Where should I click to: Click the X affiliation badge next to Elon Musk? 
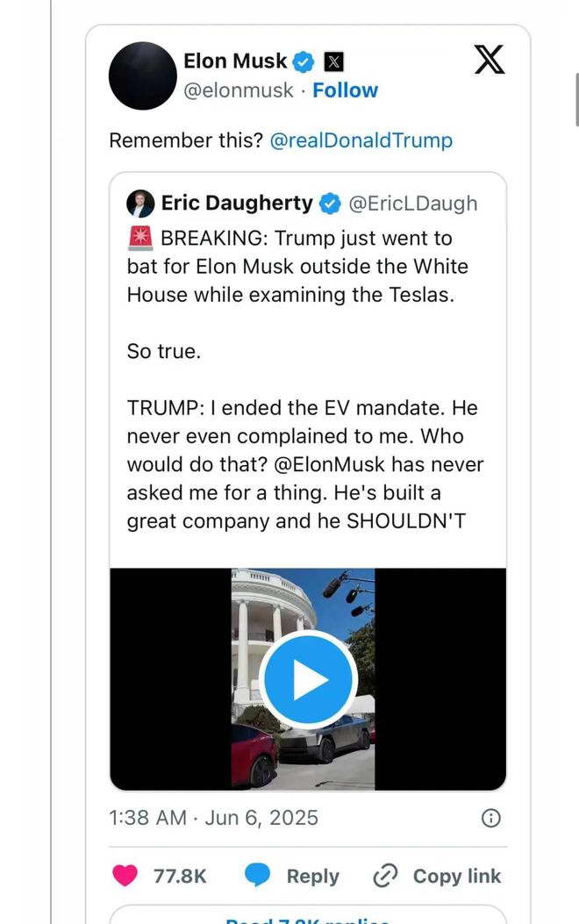click(x=332, y=61)
